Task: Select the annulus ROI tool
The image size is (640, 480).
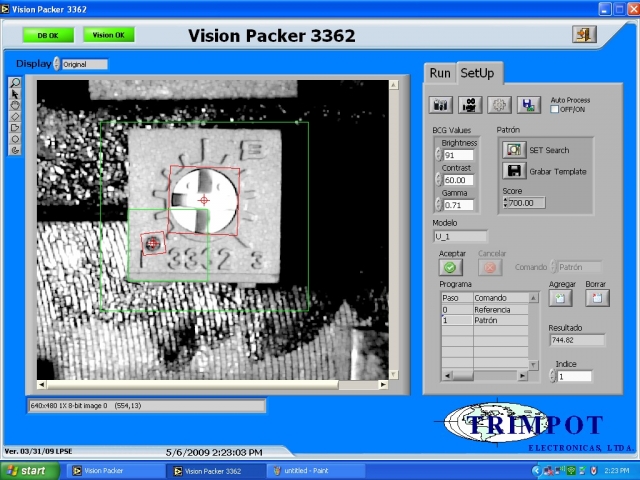Action: coord(15,150)
